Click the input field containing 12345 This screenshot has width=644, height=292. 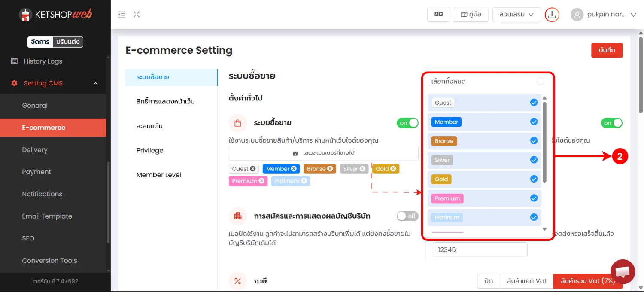pyautogui.click(x=480, y=249)
